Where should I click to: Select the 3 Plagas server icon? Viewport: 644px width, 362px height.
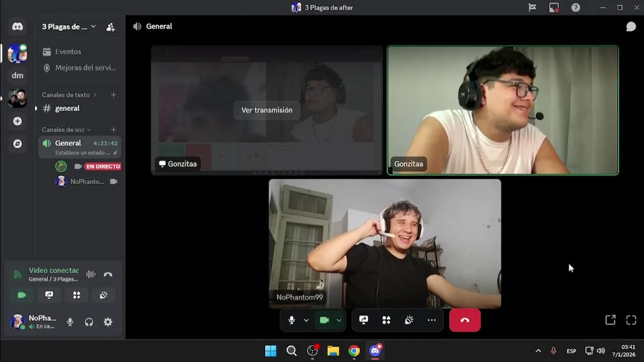[18, 53]
